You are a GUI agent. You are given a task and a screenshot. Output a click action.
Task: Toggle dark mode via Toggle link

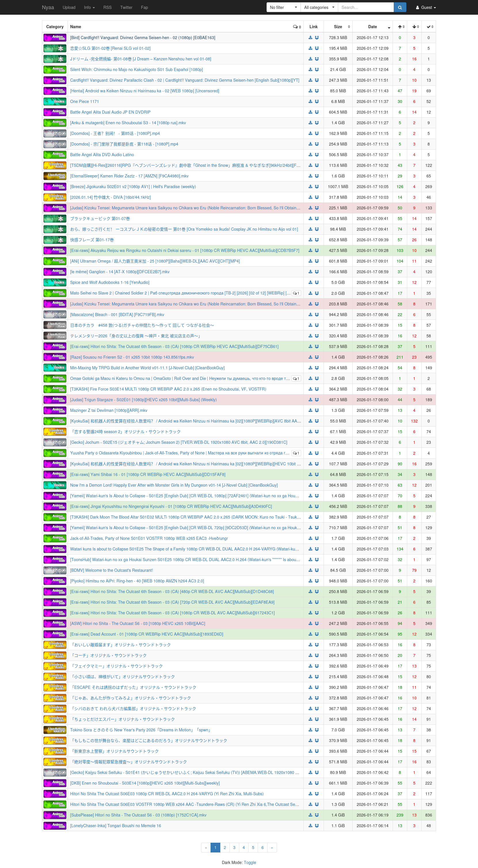tap(250, 862)
